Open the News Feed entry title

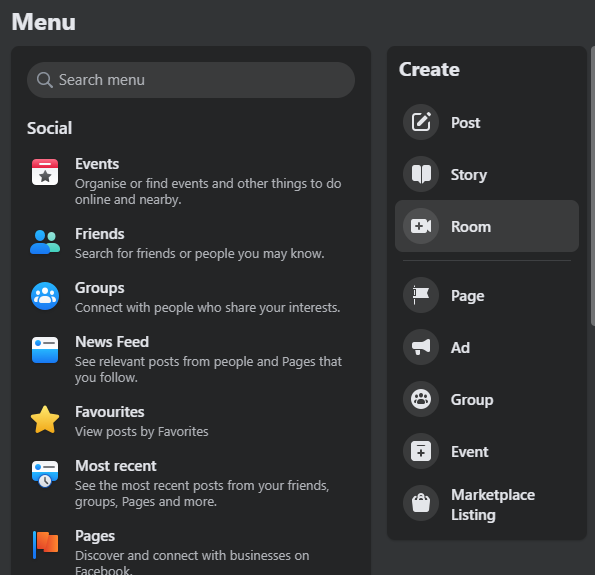(x=112, y=342)
